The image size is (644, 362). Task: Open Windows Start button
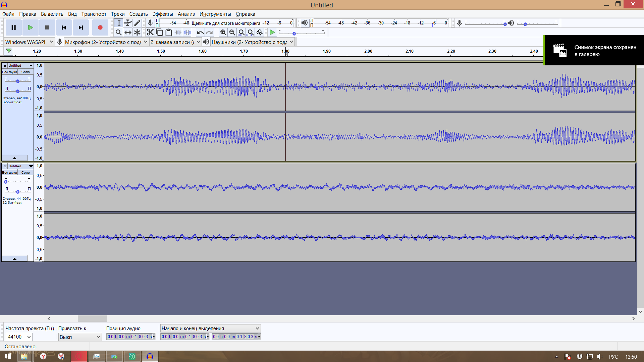click(7, 356)
